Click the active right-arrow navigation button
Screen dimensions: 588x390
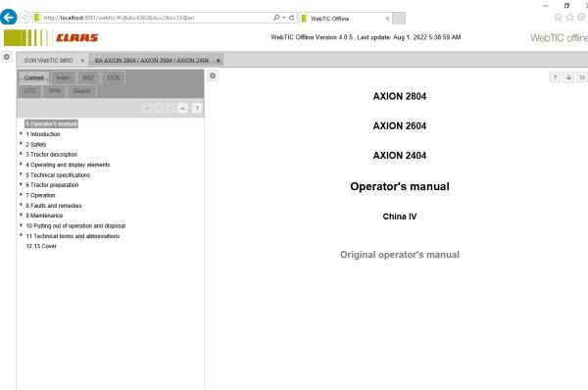point(182,109)
